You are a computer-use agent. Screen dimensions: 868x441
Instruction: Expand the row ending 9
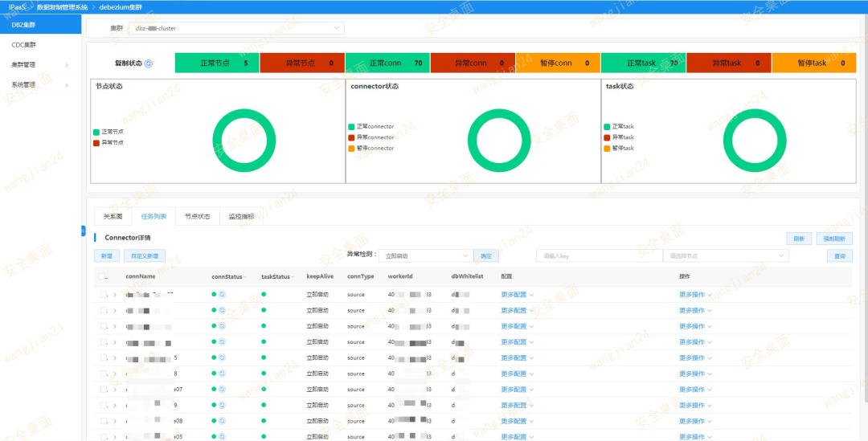pyautogui.click(x=115, y=405)
